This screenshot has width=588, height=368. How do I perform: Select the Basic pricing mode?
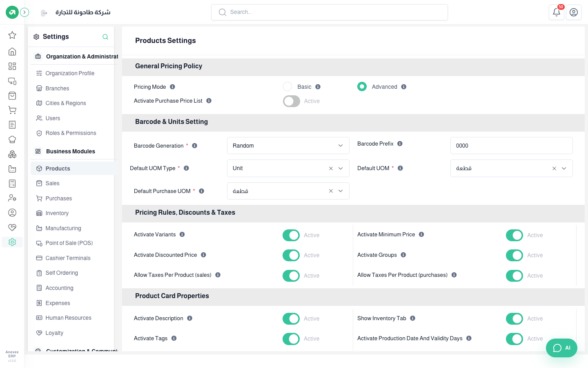(287, 87)
